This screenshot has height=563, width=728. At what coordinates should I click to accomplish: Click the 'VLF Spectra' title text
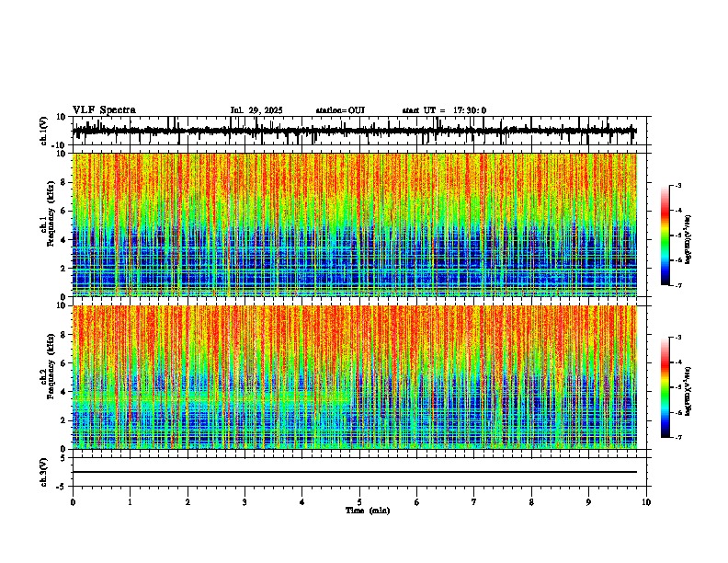point(104,110)
